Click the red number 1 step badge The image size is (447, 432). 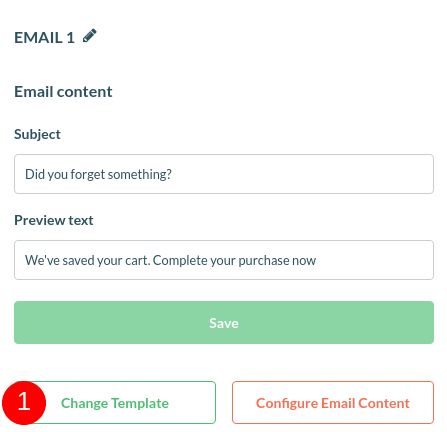click(24, 403)
